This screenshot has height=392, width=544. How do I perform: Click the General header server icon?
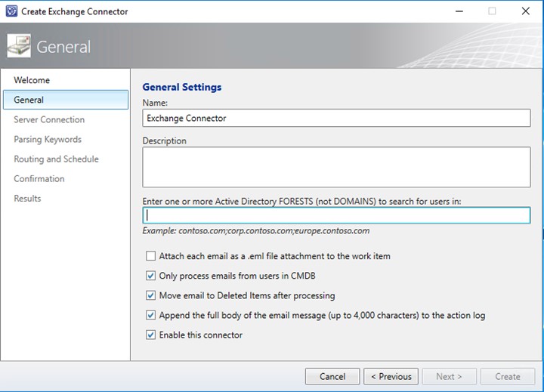click(19, 46)
